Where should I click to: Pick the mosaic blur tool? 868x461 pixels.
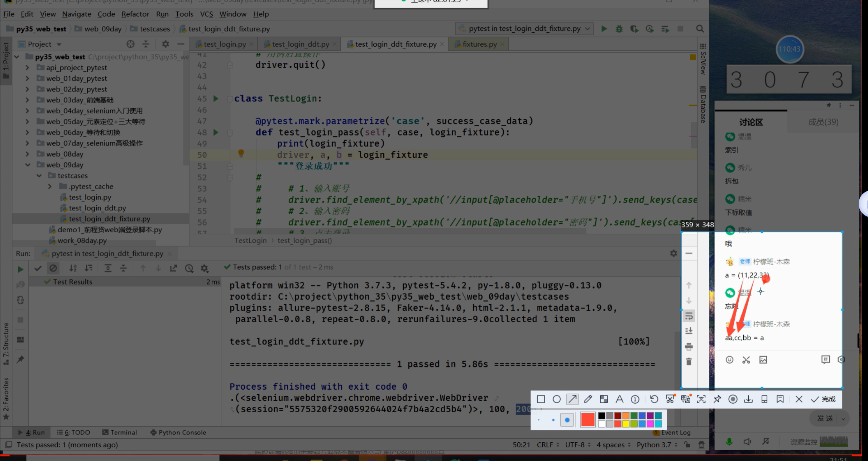click(604, 399)
